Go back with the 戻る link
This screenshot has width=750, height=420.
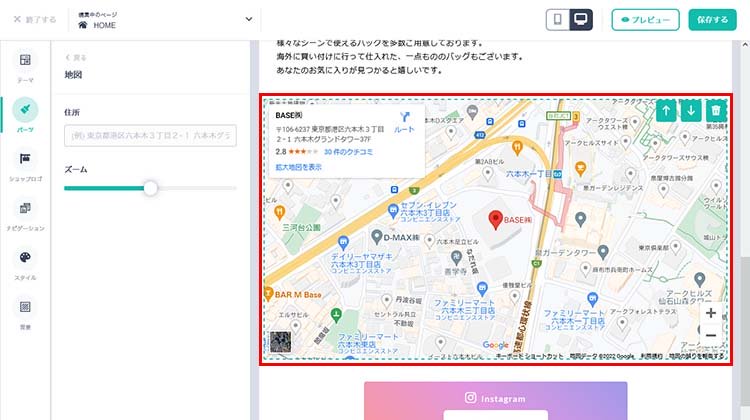tap(76, 58)
